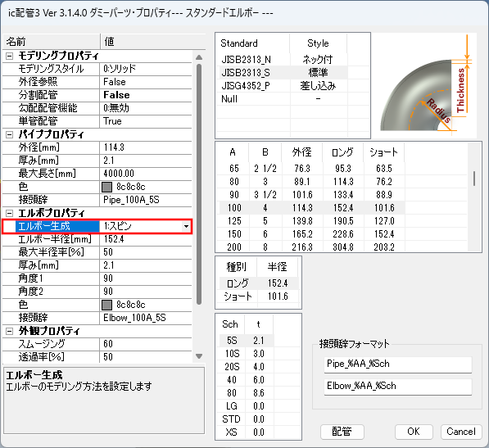
Task: Select the size row 90 (3 1/2)
Action: pyautogui.click(x=312, y=195)
